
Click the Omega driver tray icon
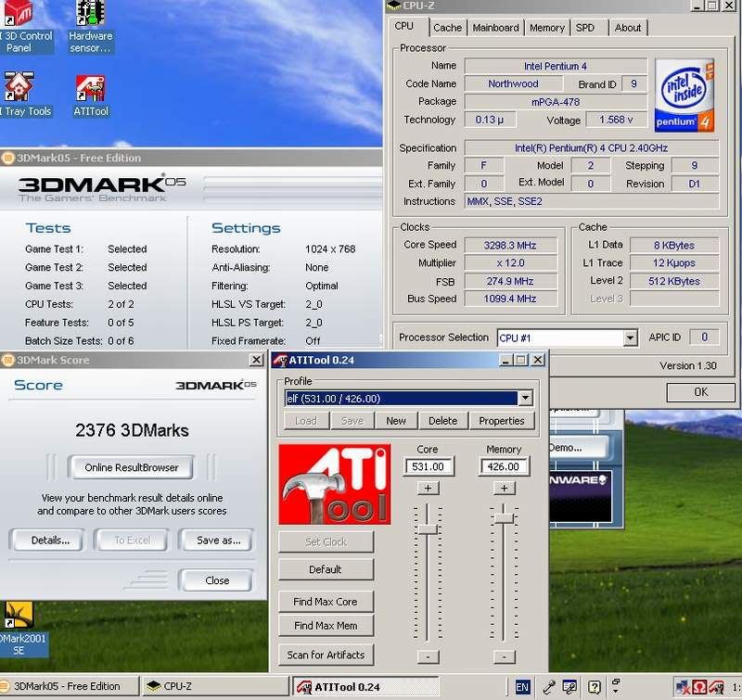point(698,686)
